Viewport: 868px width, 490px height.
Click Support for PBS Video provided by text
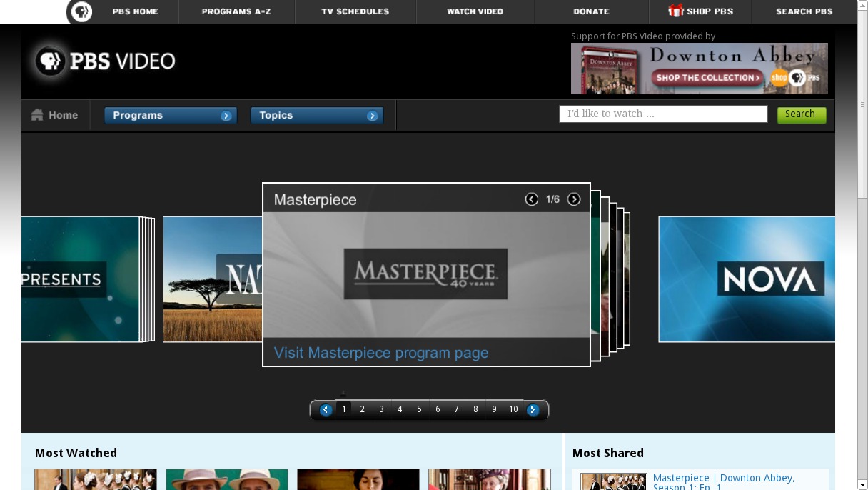click(643, 36)
